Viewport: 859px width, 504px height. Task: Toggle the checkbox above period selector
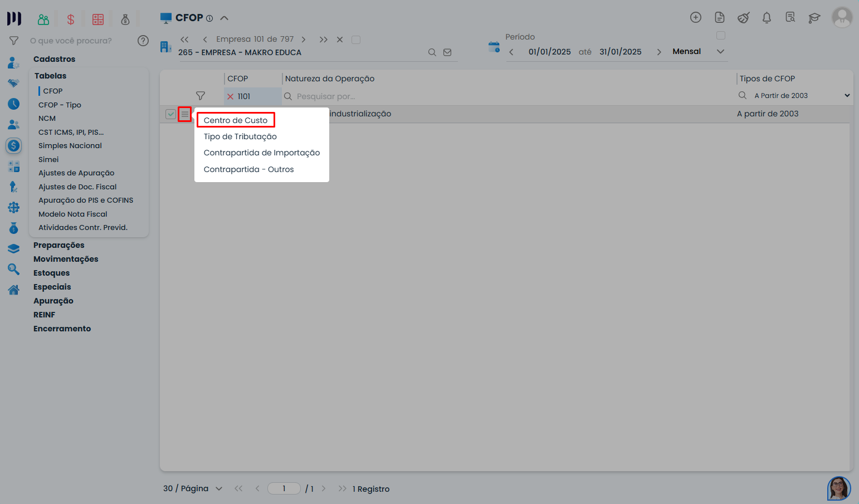coord(720,36)
